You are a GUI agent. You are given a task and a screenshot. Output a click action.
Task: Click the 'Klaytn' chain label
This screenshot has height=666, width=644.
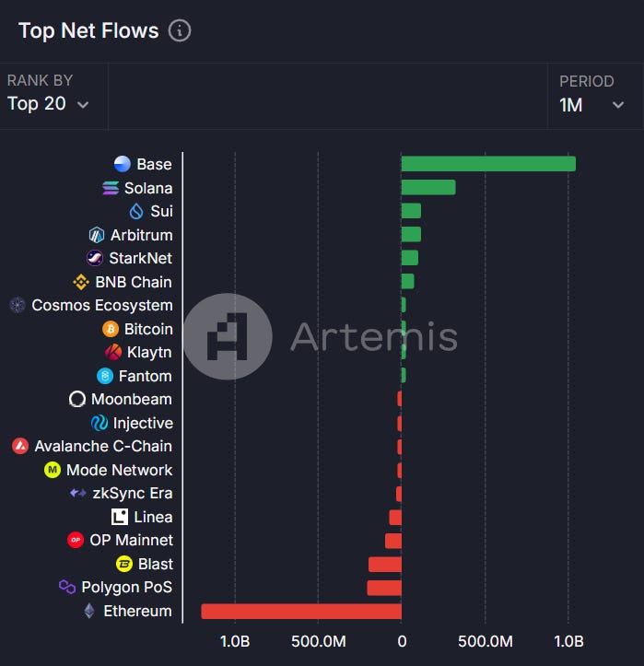tap(149, 353)
